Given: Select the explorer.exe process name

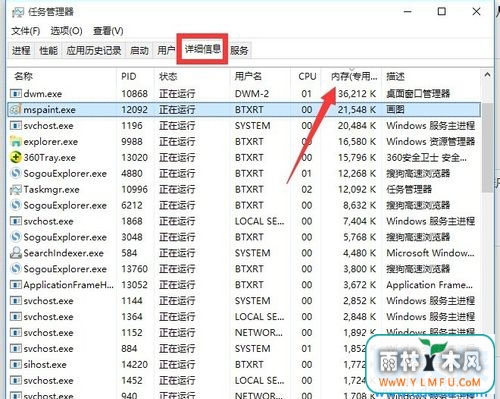Looking at the screenshot, I should (51, 142).
